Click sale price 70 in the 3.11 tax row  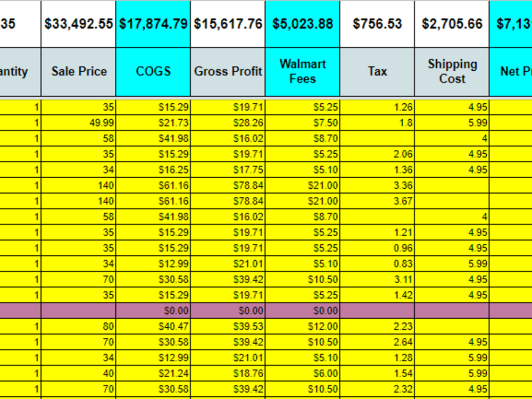tap(78, 279)
